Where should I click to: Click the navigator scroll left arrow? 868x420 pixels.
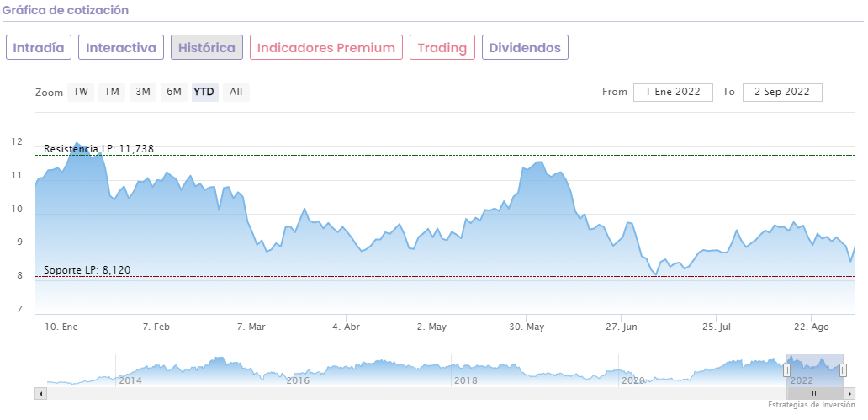pyautogui.click(x=40, y=393)
